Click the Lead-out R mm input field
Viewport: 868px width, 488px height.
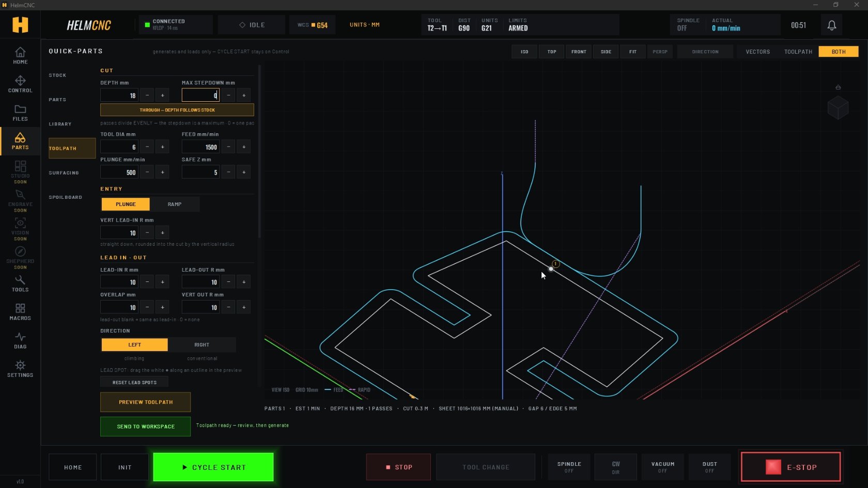pyautogui.click(x=200, y=282)
